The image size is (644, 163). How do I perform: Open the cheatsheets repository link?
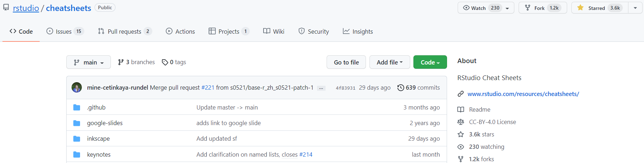[68, 8]
